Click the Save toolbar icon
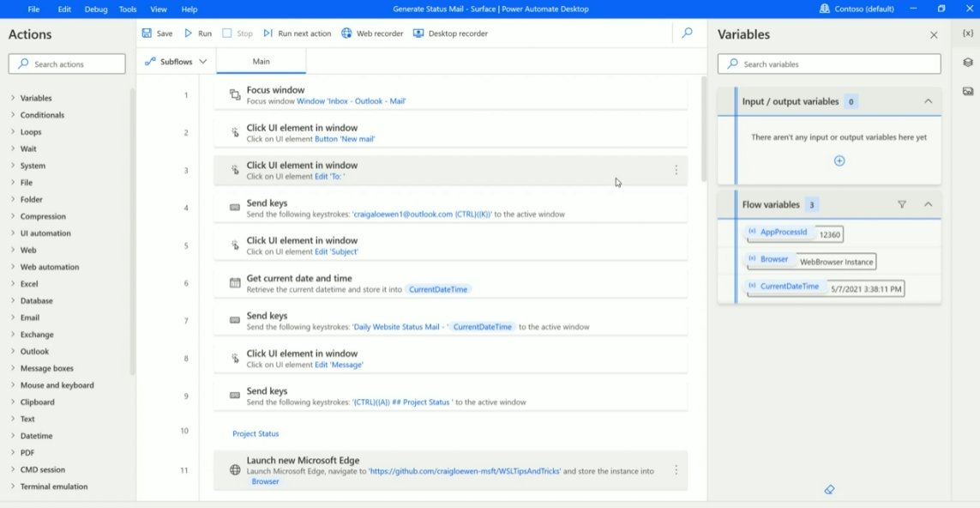The image size is (980, 508). click(x=147, y=33)
